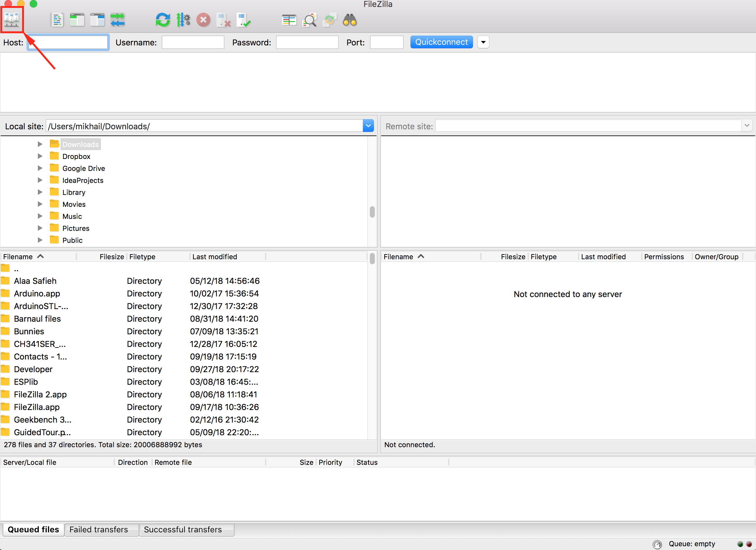Switch to the Successful transfers tab
This screenshot has width=756, height=550.
coord(183,530)
